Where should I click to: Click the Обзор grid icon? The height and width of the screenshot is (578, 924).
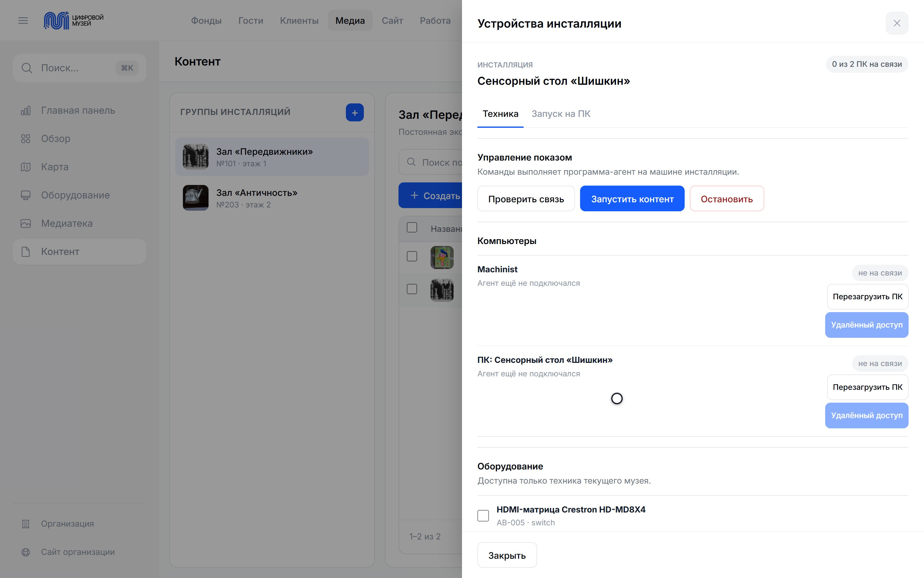coord(26,139)
